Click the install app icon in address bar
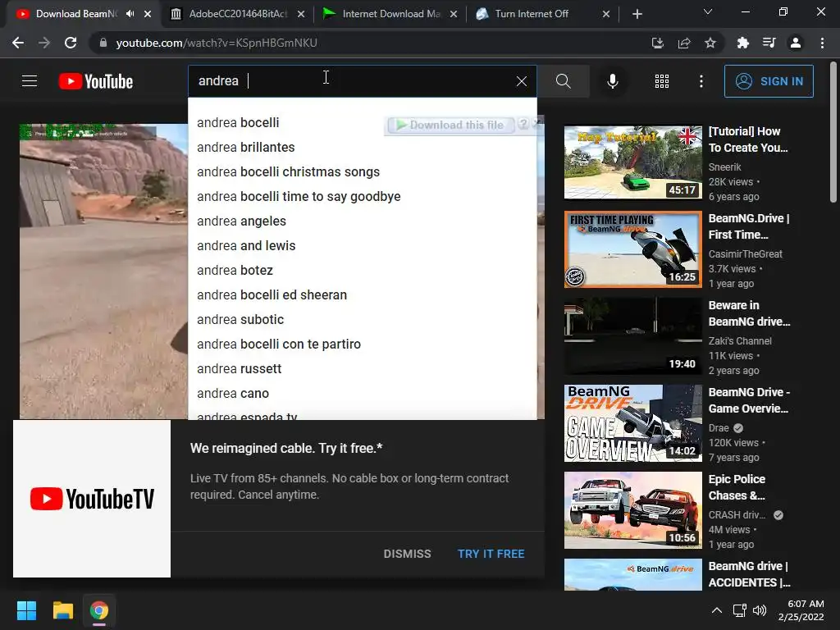Viewport: 840px width, 630px height. [x=657, y=43]
